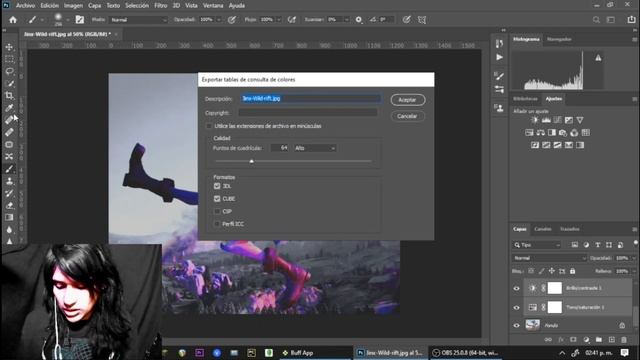The height and width of the screenshot is (360, 640).
Task: Switch to the Bibliotecas tab
Action: coord(525,99)
